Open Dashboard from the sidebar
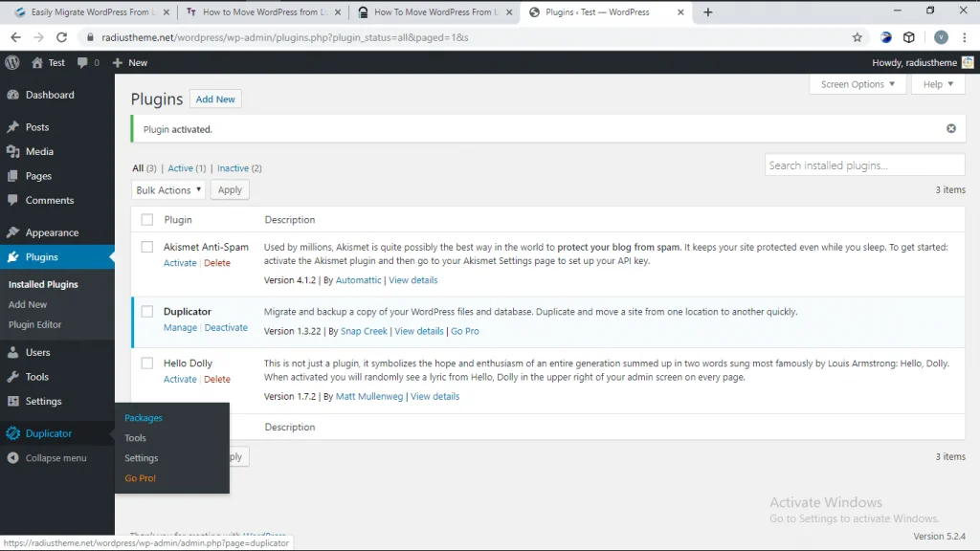Image resolution: width=980 pixels, height=551 pixels. click(x=50, y=95)
